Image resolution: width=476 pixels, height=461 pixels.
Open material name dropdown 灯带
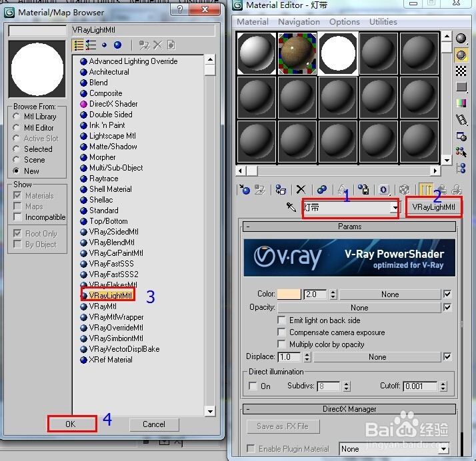pyautogui.click(x=395, y=207)
